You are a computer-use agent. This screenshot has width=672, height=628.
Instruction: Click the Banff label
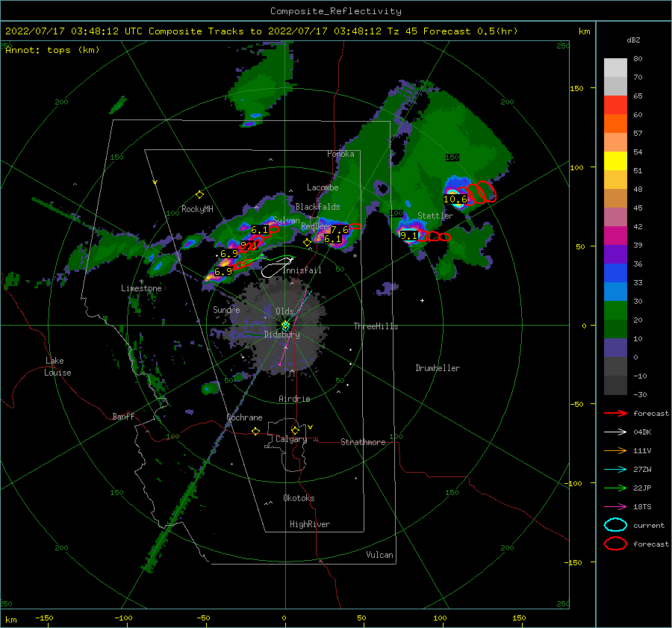123,416
